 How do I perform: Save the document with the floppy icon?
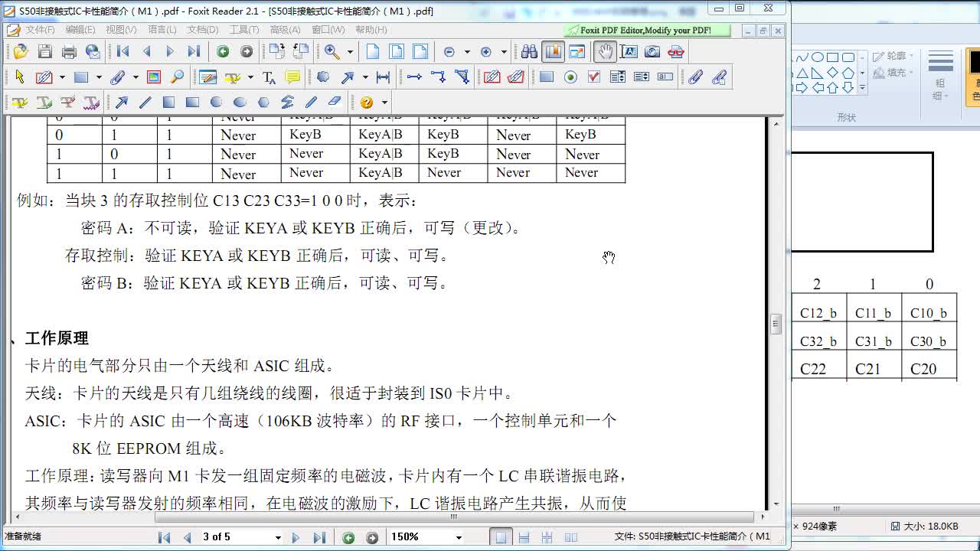tap(45, 52)
